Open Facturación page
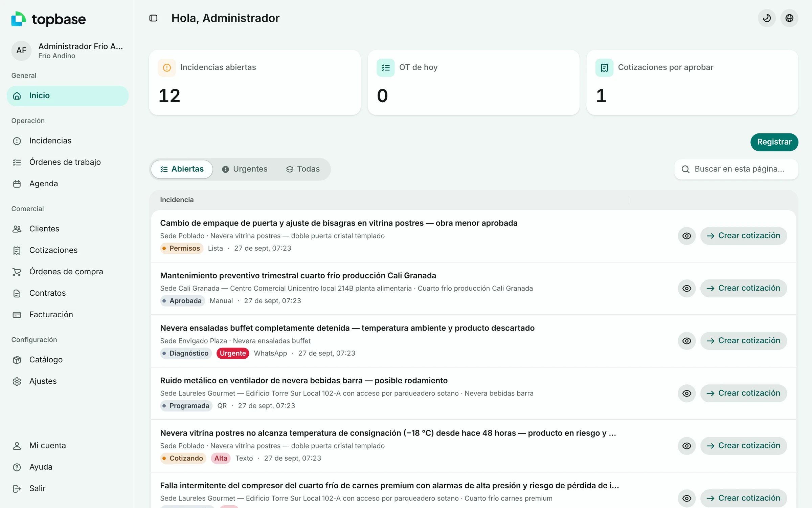The image size is (812, 508). pos(68,315)
